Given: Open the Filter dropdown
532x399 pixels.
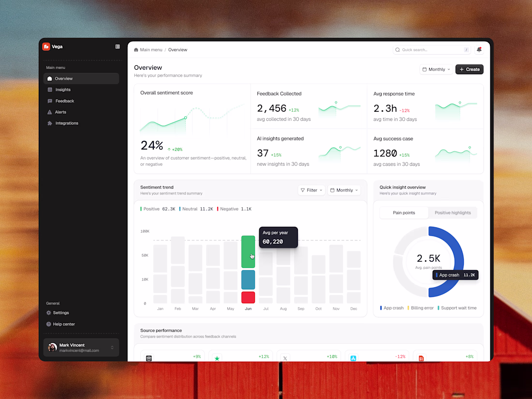Looking at the screenshot, I should (x=311, y=191).
